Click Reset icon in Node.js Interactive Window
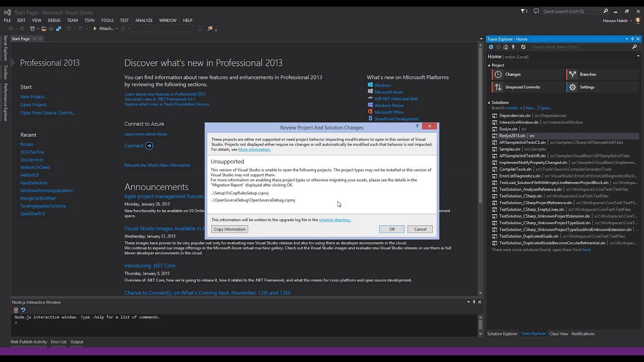Image resolution: width=644 pixels, height=362 pixels. 23,310
